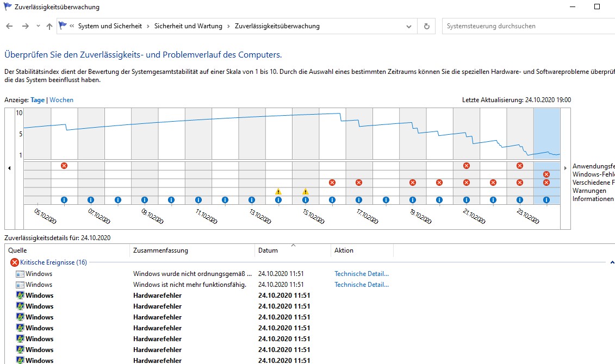
Task: Select the miscellaneous failure icon for 24.10.2020
Action: (546, 183)
